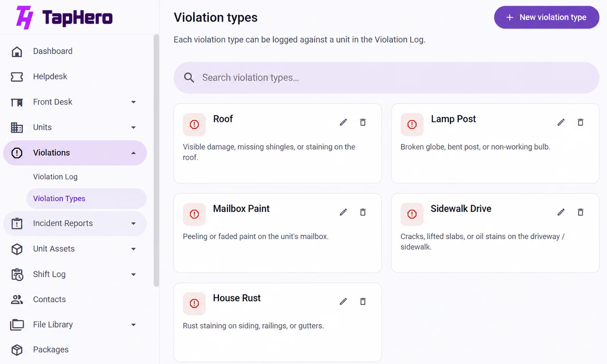This screenshot has width=607, height=364.
Task: Edit the Roof violation type
Action: click(343, 122)
